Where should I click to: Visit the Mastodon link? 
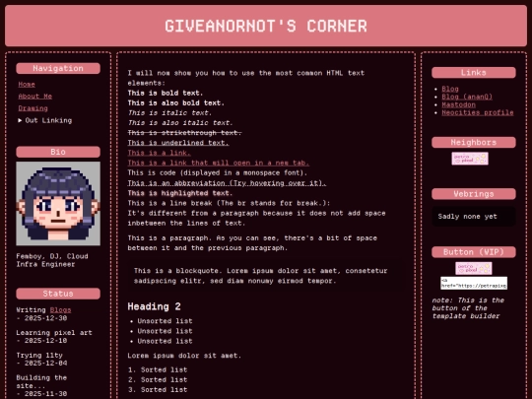click(x=458, y=104)
